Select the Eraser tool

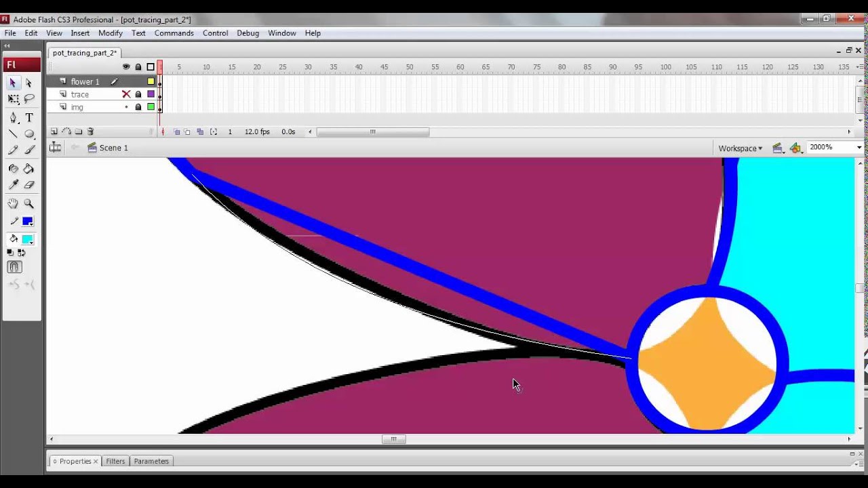tap(29, 185)
